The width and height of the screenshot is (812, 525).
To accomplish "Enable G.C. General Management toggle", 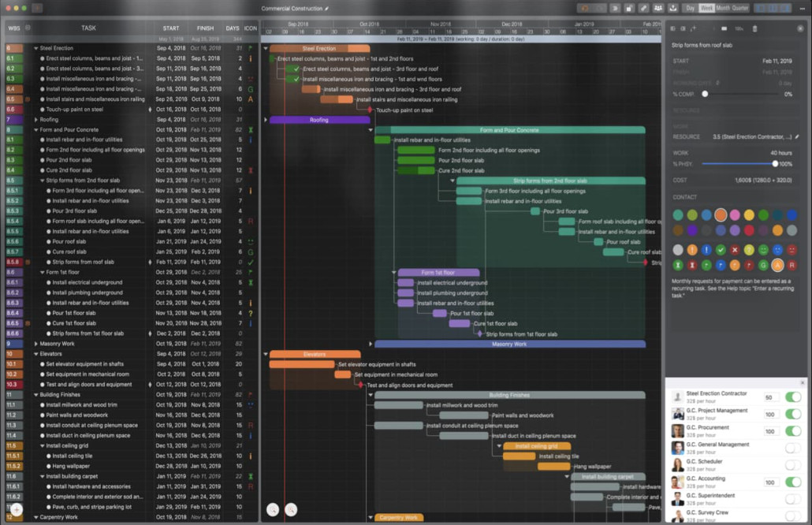I will tap(793, 448).
